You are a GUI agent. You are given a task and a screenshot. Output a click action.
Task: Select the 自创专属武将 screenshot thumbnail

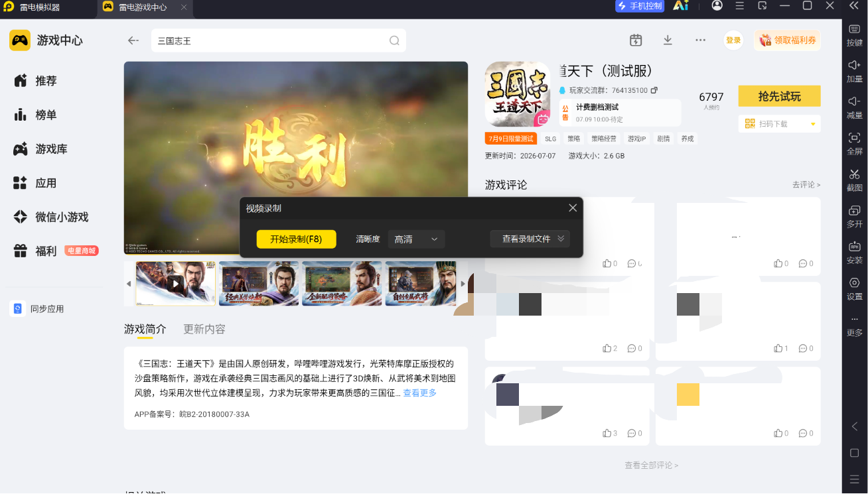pos(421,283)
